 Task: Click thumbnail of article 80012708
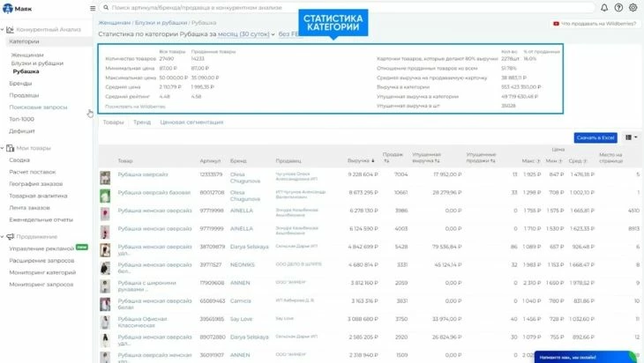105,196
